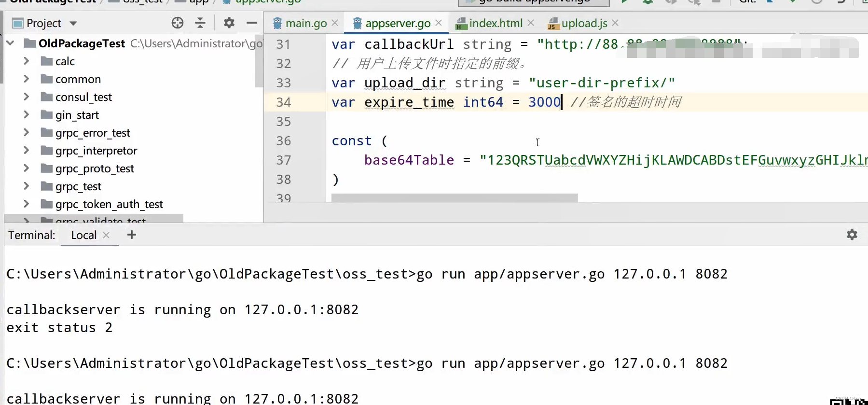Click gutter at line number 33

284,83
